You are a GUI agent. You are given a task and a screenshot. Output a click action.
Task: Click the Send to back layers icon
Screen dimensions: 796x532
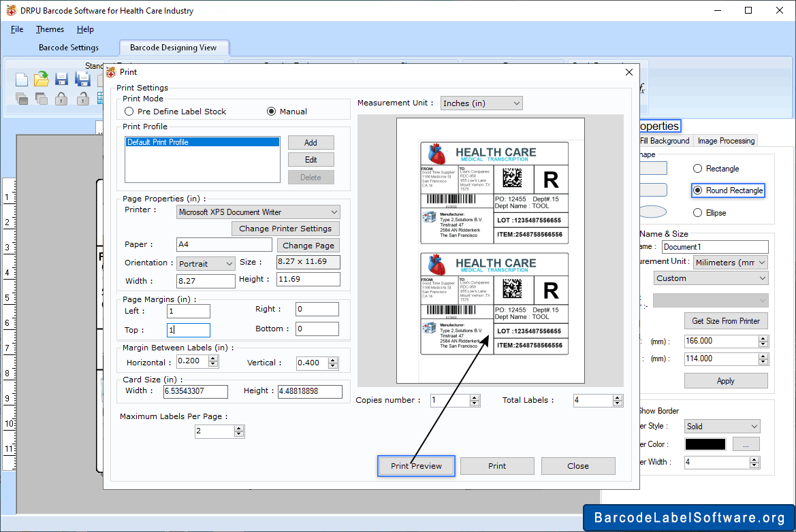pyautogui.click(x=42, y=99)
